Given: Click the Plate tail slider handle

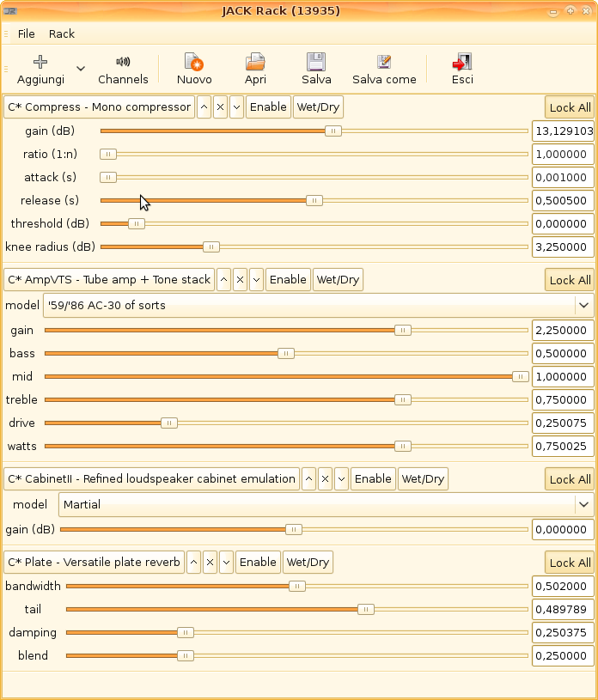Looking at the screenshot, I should pyautogui.click(x=366, y=609).
